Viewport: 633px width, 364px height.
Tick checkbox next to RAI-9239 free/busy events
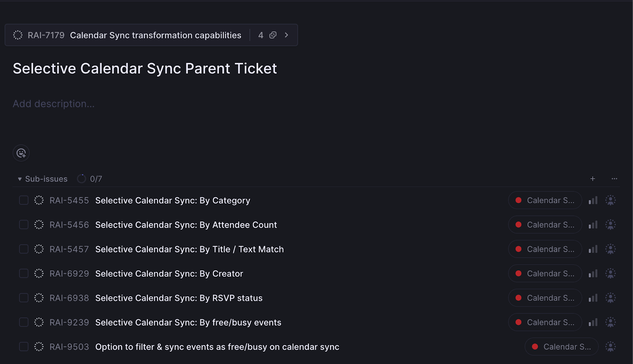tap(24, 323)
